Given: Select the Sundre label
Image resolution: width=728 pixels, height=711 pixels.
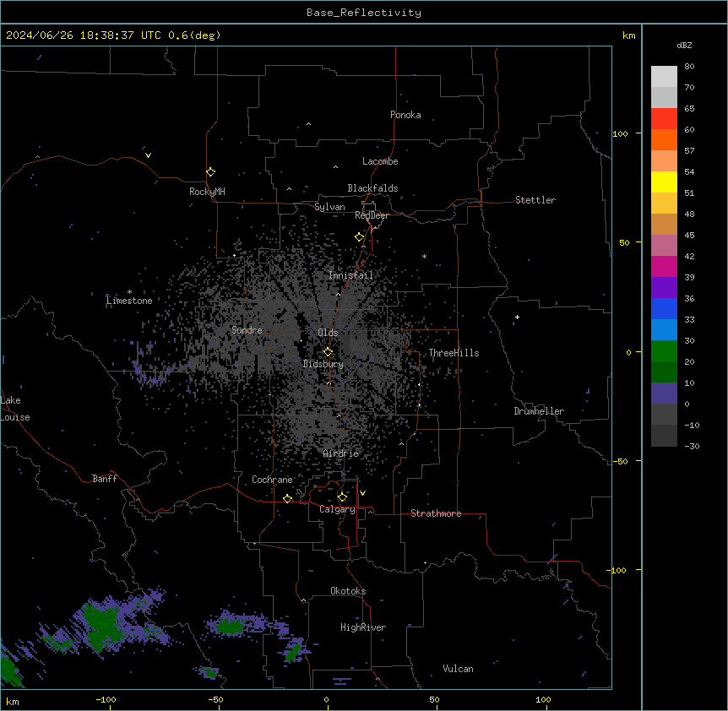Looking at the screenshot, I should coord(247,330).
